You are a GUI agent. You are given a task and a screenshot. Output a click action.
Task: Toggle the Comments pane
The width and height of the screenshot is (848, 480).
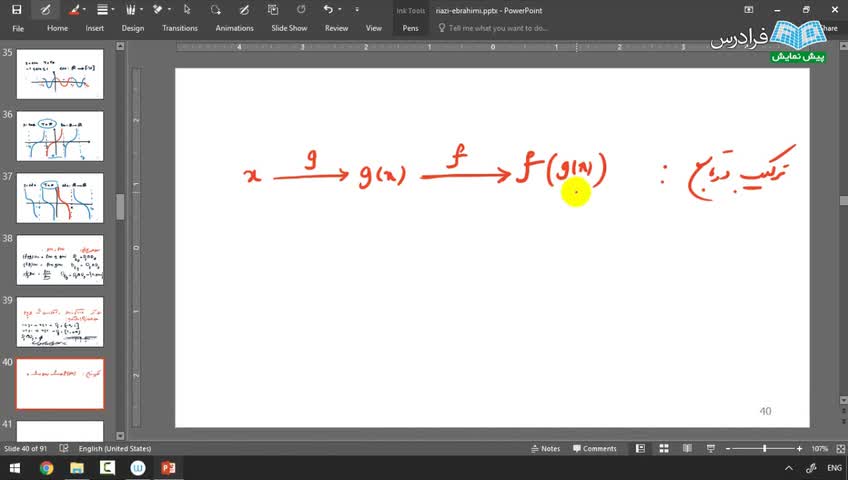[x=594, y=449]
